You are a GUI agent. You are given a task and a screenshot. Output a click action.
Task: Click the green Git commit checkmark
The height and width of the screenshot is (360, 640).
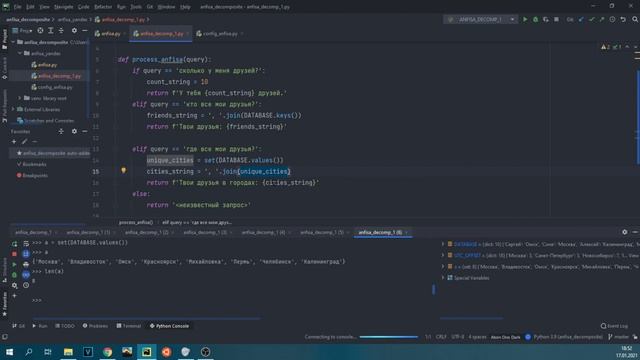tap(591, 19)
